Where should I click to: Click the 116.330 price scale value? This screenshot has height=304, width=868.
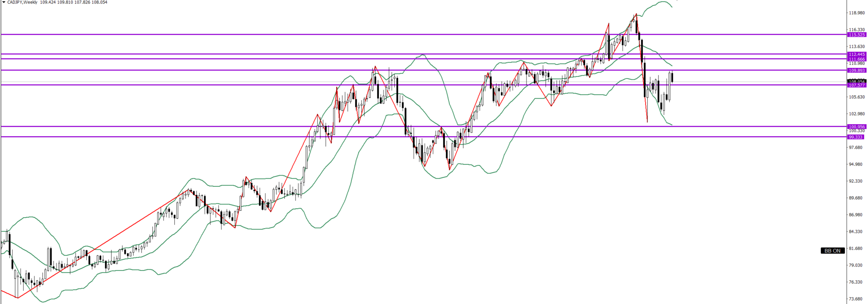pyautogui.click(x=856, y=30)
